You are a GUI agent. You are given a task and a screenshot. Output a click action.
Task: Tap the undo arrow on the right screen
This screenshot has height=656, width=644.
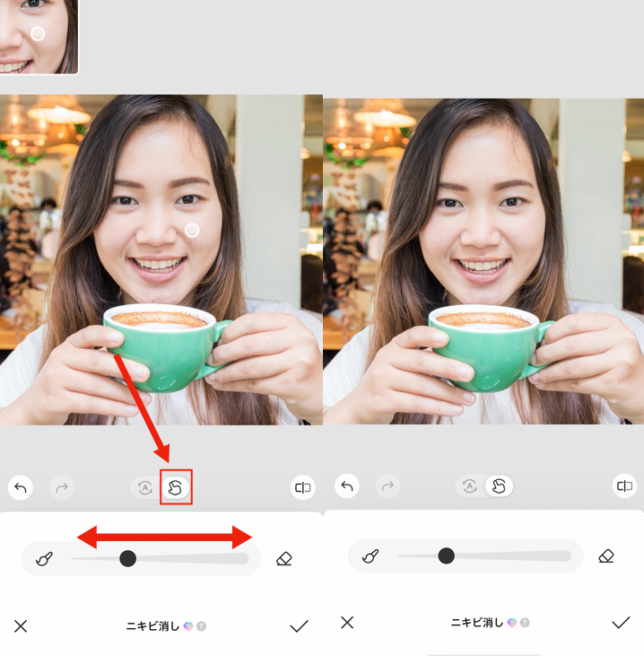[x=346, y=486]
